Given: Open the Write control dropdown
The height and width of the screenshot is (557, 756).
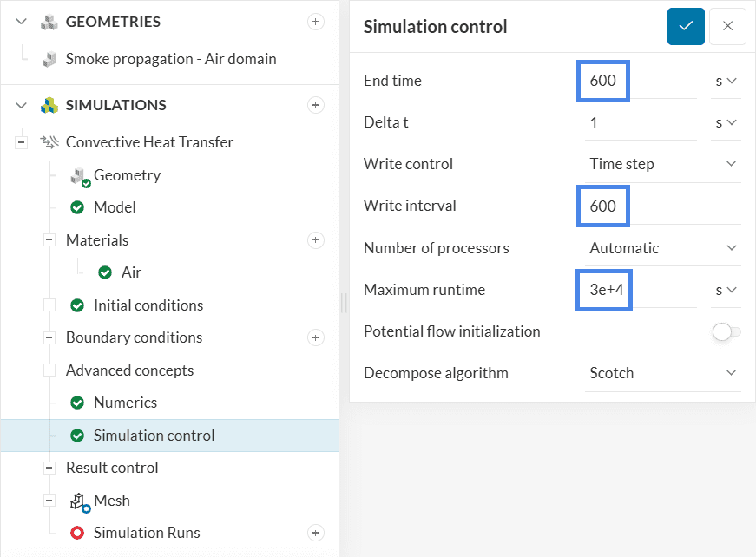Looking at the screenshot, I should (x=663, y=164).
